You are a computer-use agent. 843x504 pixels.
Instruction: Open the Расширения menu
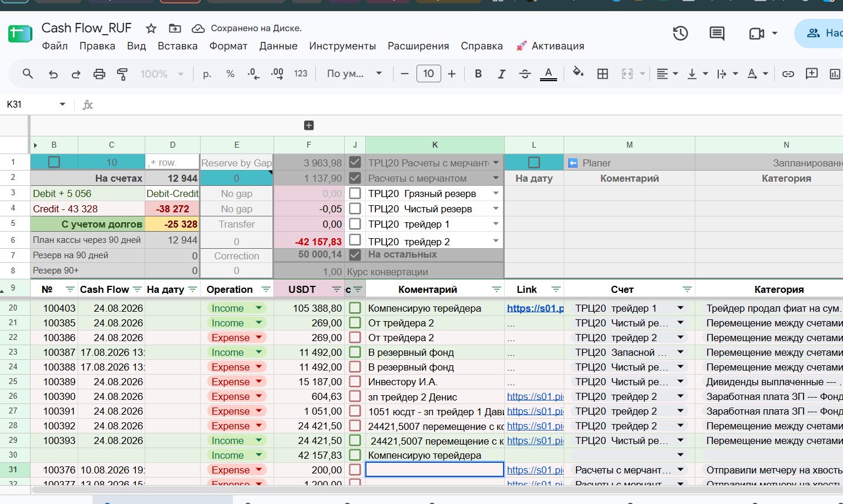(x=418, y=46)
